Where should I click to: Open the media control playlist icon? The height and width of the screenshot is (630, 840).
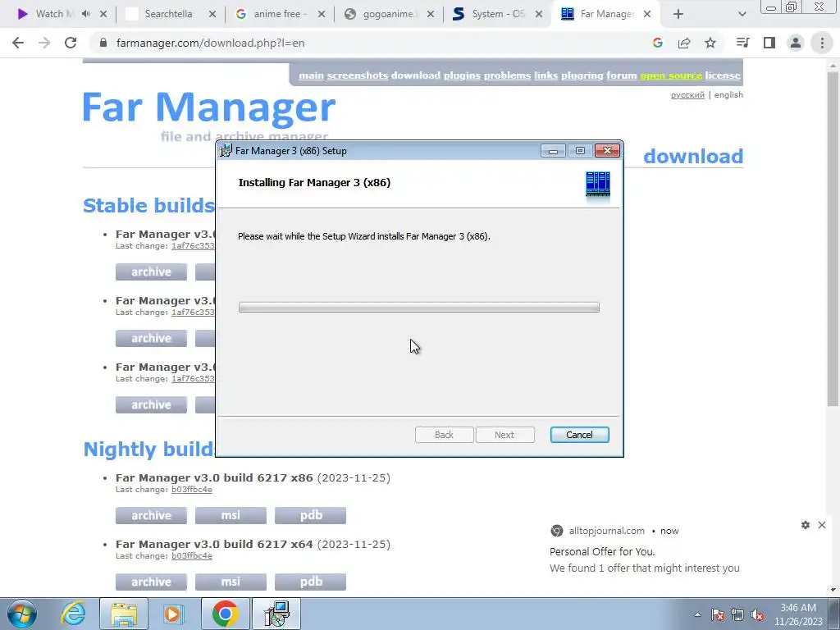(742, 43)
